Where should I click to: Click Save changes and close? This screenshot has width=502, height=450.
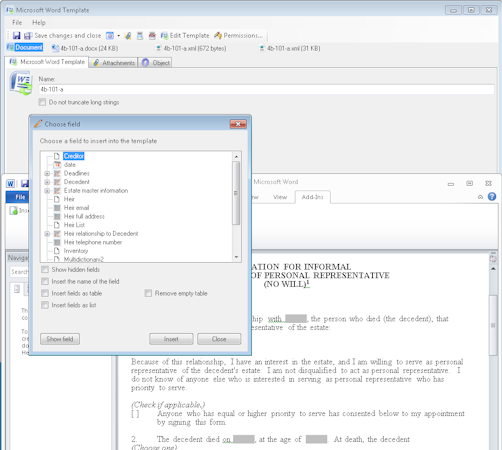pos(62,35)
